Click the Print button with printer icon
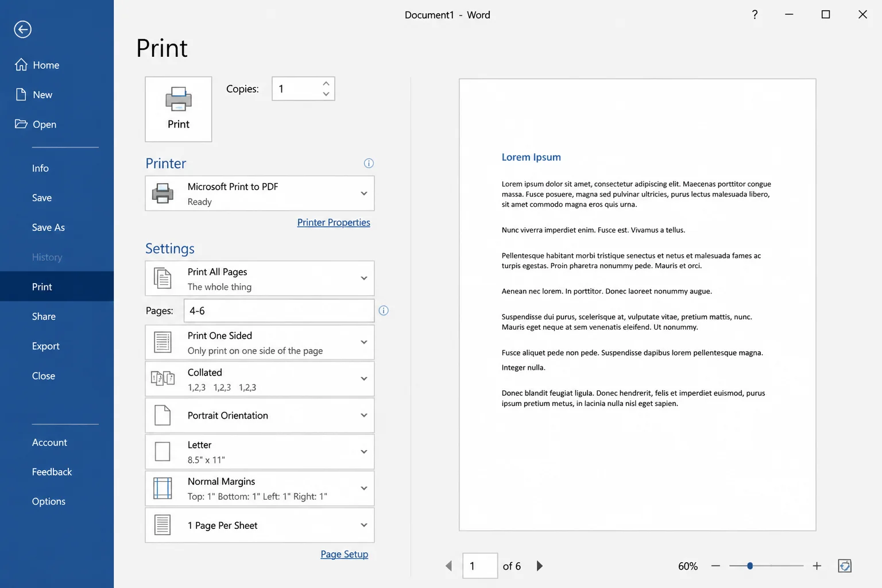 tap(179, 109)
